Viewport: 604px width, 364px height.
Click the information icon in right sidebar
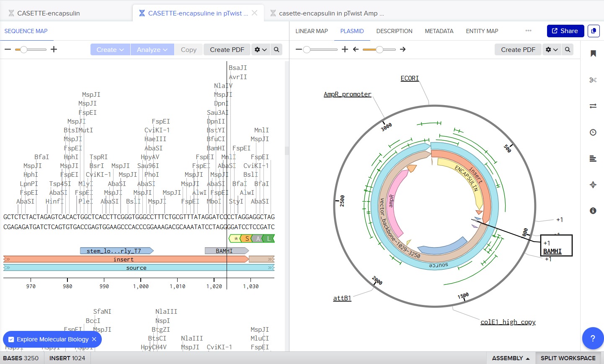point(593,211)
